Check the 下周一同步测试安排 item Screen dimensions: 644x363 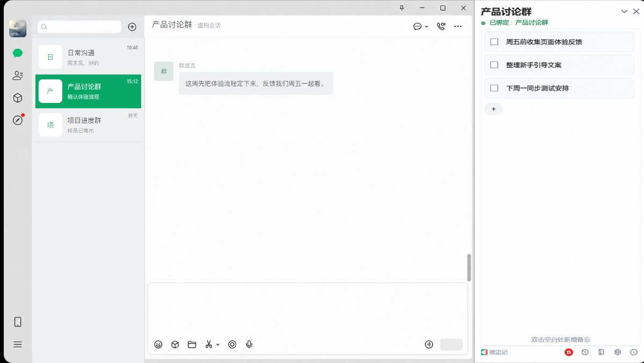pos(494,88)
